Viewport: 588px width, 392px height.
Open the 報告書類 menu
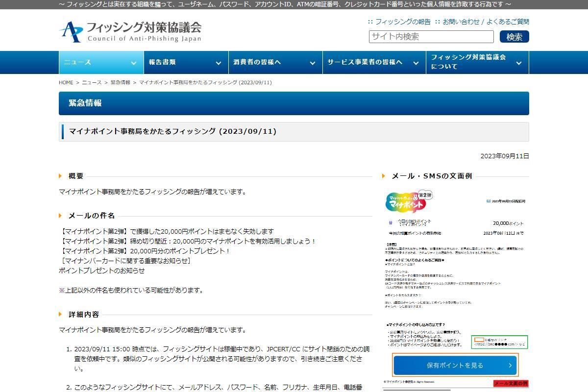185,62
